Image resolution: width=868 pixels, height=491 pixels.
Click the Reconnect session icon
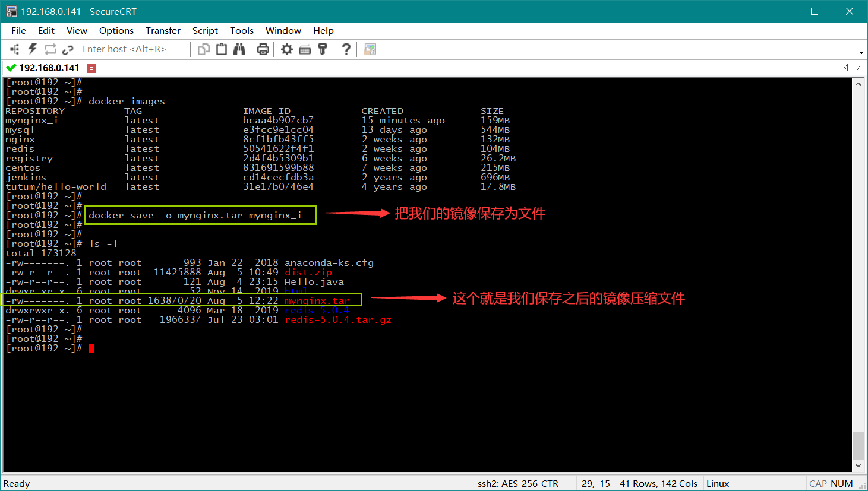pos(50,49)
